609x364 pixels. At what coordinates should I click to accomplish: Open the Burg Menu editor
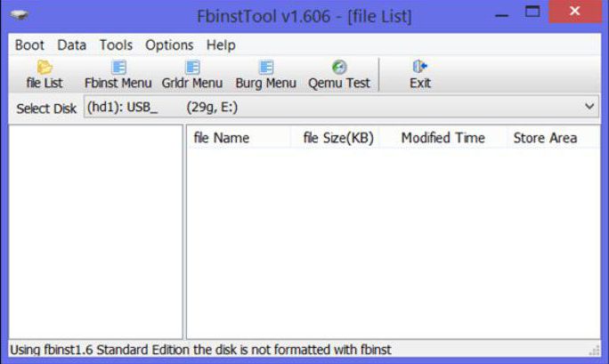pyautogui.click(x=265, y=75)
